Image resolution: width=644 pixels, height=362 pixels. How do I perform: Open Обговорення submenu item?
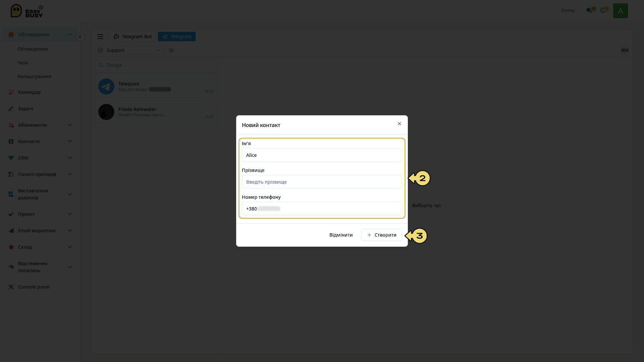(x=33, y=49)
